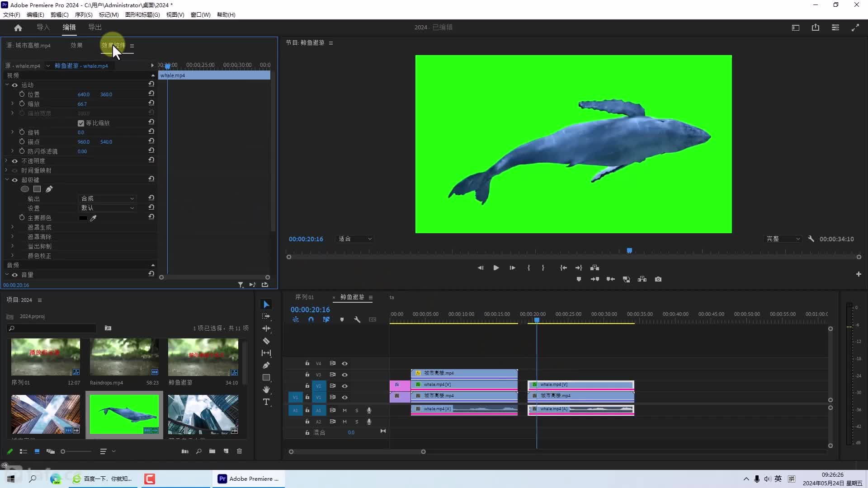
Task: Hide track V2 with eye icon
Action: click(344, 386)
